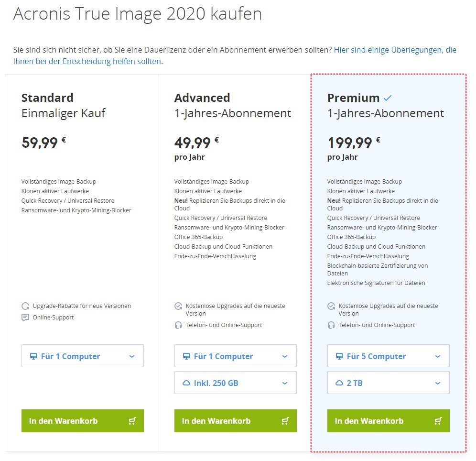Open the Inkl. 250 GB storage dropdown

(236, 383)
